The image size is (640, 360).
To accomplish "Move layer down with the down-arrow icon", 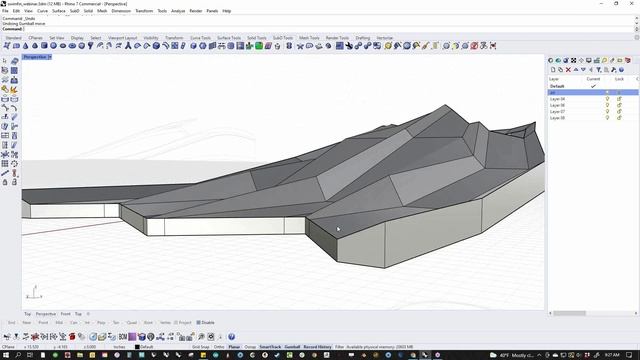I will click(x=583, y=70).
